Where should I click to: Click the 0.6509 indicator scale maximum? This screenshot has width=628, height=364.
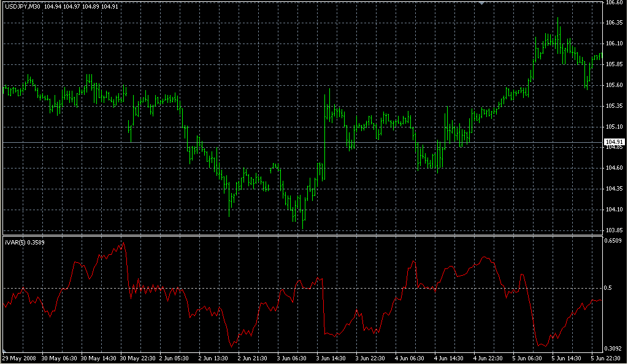(x=614, y=241)
